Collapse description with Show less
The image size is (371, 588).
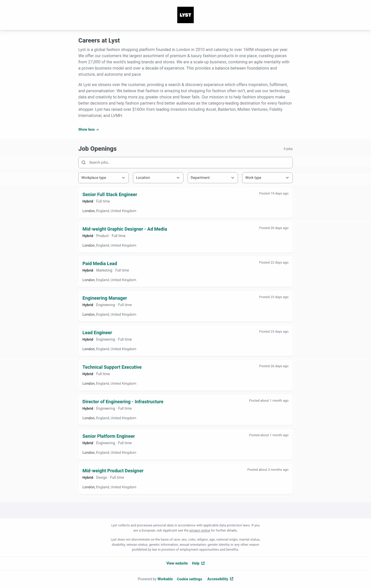pos(88,129)
